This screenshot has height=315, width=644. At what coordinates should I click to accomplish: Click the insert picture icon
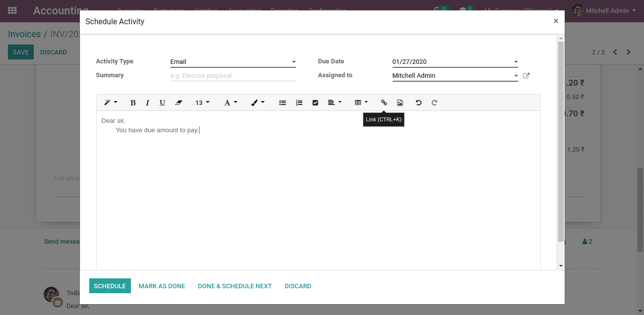tap(400, 103)
